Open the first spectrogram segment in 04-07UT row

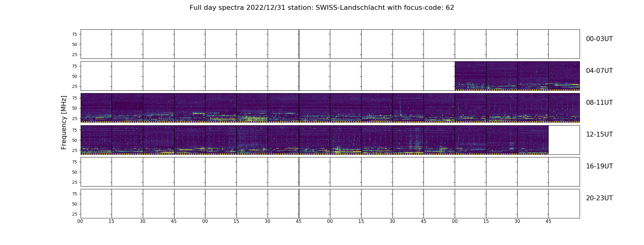470,76
